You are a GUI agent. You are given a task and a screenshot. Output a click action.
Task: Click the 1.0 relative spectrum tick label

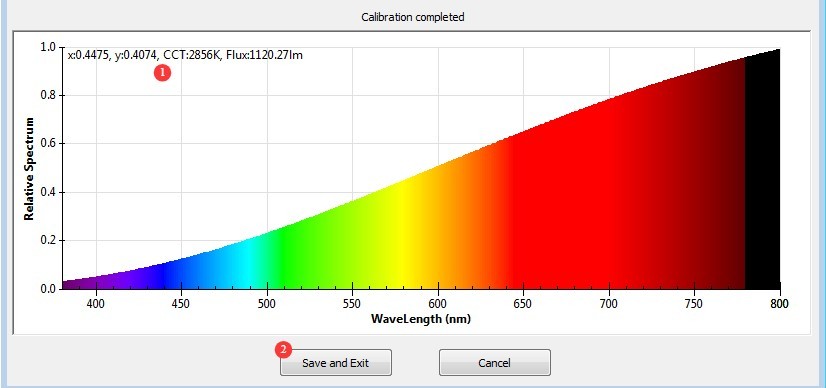click(48, 47)
